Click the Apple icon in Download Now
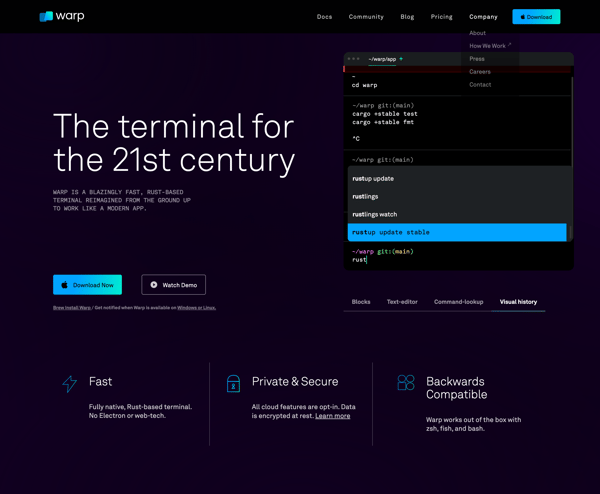This screenshot has width=600, height=494. pos(65,285)
